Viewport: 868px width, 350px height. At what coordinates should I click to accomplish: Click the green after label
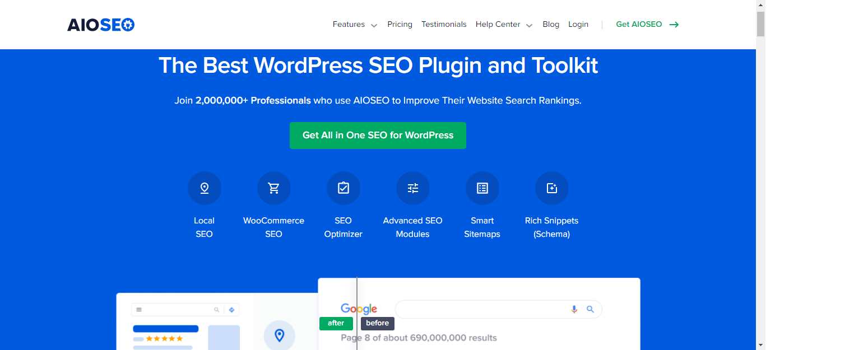pyautogui.click(x=336, y=323)
